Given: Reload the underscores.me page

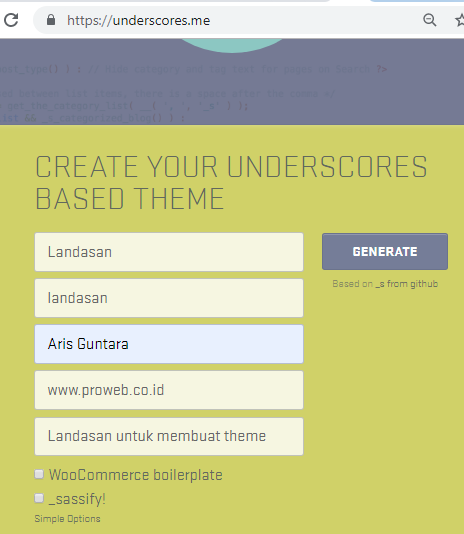Looking at the screenshot, I should coord(11,20).
